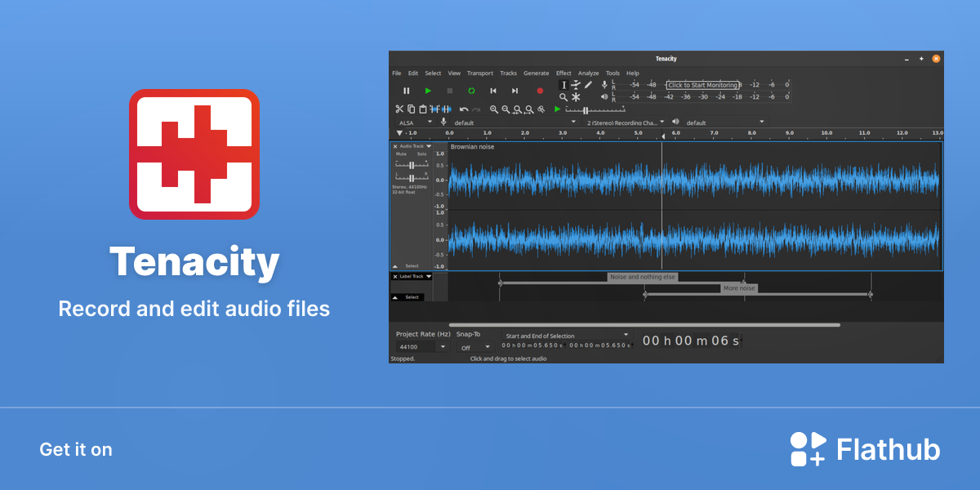Click the Audio Track Select button
This screenshot has width=980, height=490.
tap(412, 266)
